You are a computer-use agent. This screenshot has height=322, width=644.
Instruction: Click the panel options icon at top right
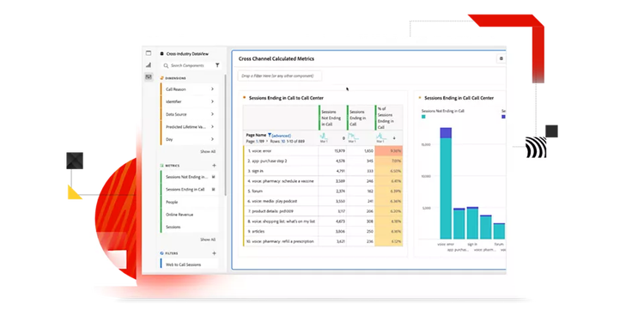[501, 58]
